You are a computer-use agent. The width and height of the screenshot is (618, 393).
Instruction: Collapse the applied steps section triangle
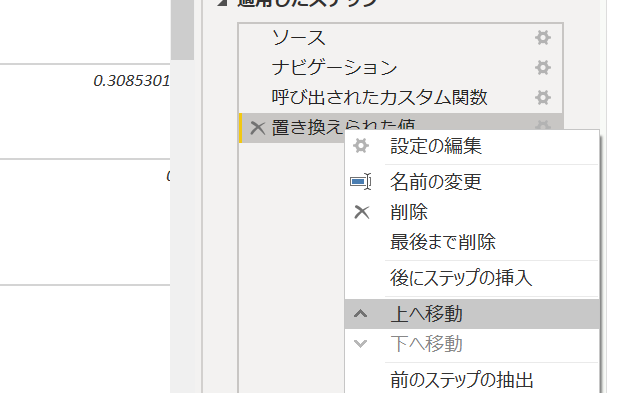[223, 2]
